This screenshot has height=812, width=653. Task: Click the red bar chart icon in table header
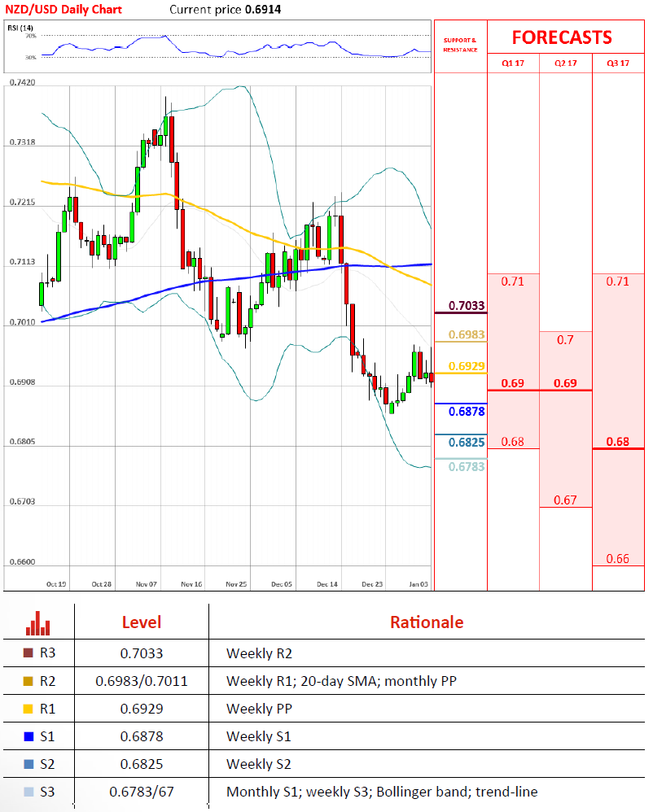[x=37, y=623]
